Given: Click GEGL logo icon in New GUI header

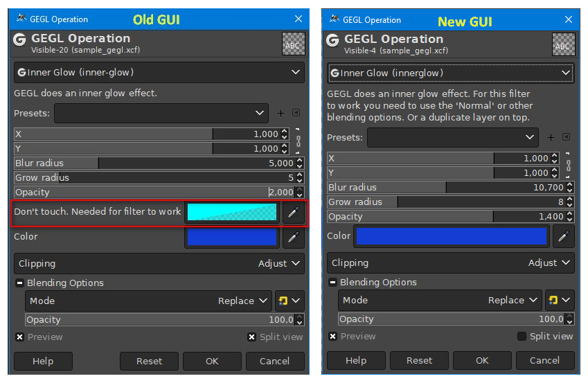Looking at the screenshot, I should tap(332, 40).
